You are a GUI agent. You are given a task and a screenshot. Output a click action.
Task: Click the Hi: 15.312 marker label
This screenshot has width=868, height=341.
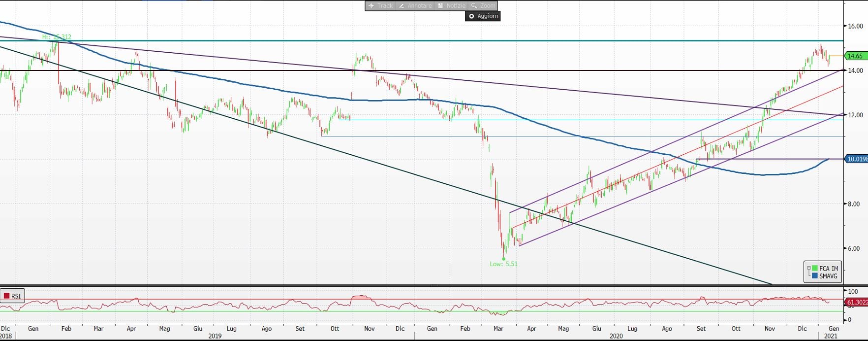(x=57, y=37)
